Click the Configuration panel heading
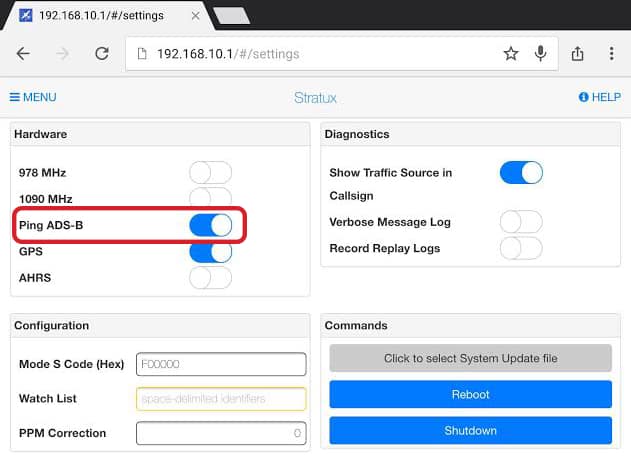Image resolution: width=631 pixels, height=464 pixels. point(52,326)
